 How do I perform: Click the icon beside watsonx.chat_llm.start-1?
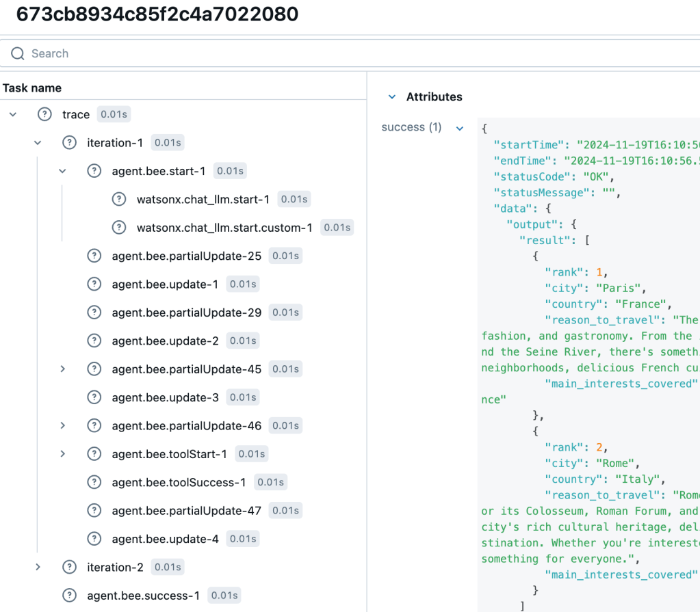click(118, 199)
